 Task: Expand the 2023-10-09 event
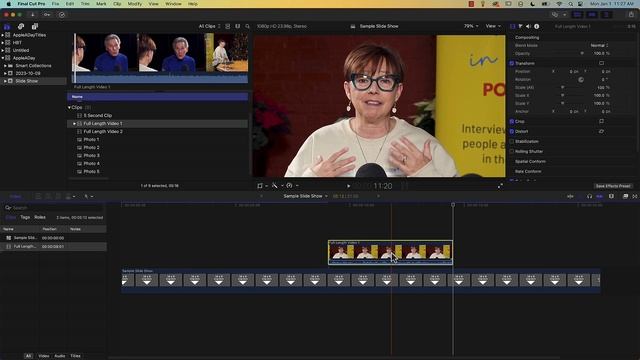coord(5,73)
